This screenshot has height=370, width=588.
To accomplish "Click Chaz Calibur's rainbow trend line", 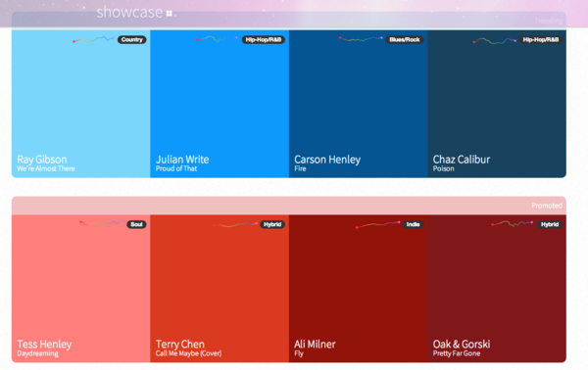I will click(x=494, y=40).
